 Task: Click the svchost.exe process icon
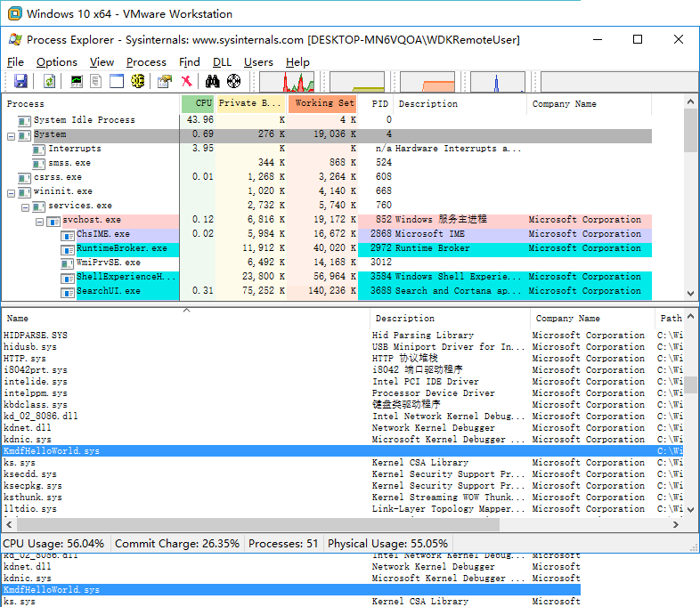coord(53,222)
